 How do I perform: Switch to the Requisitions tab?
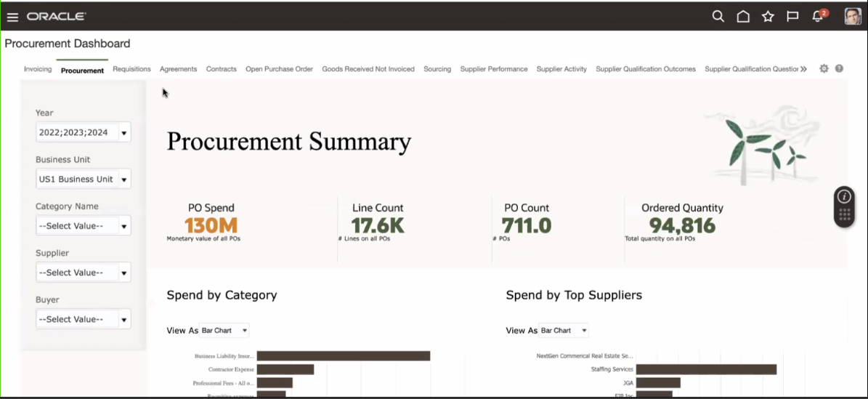coord(131,69)
